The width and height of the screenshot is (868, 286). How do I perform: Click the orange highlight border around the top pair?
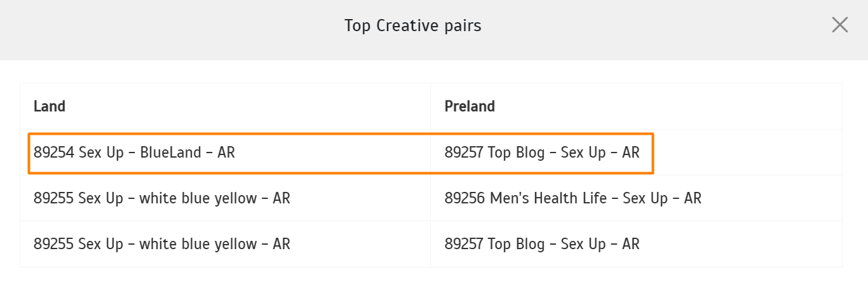[x=341, y=133]
